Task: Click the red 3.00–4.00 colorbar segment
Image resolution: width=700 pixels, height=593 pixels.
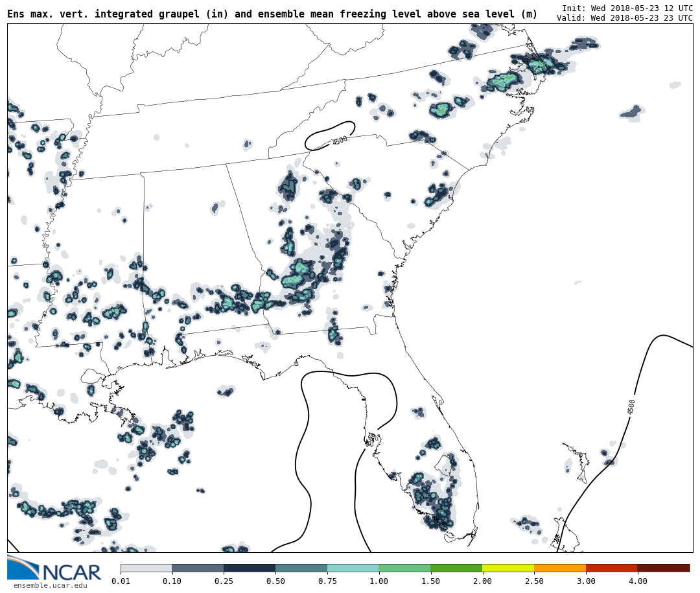Action: [x=611, y=568]
